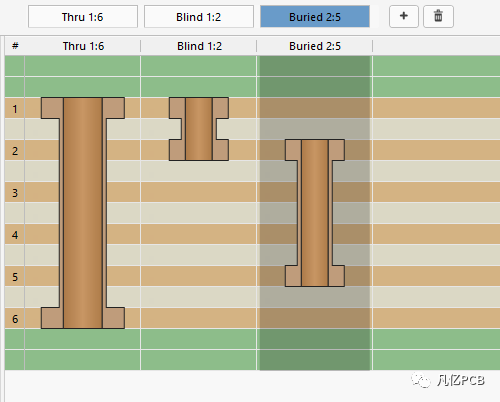Click the Thru 1:6 column header
The image size is (500, 402).
point(83,46)
